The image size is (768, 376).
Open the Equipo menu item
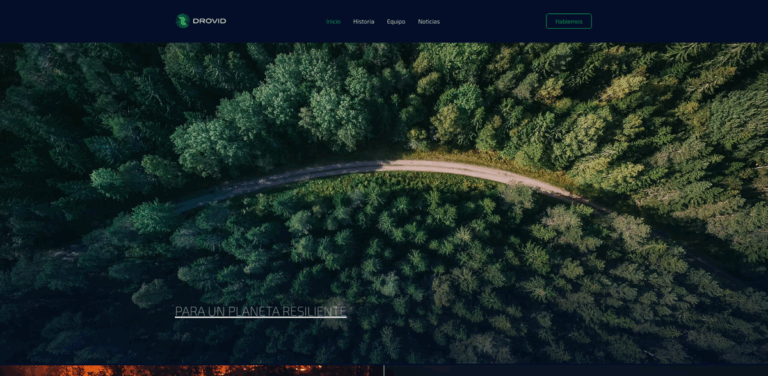click(396, 22)
